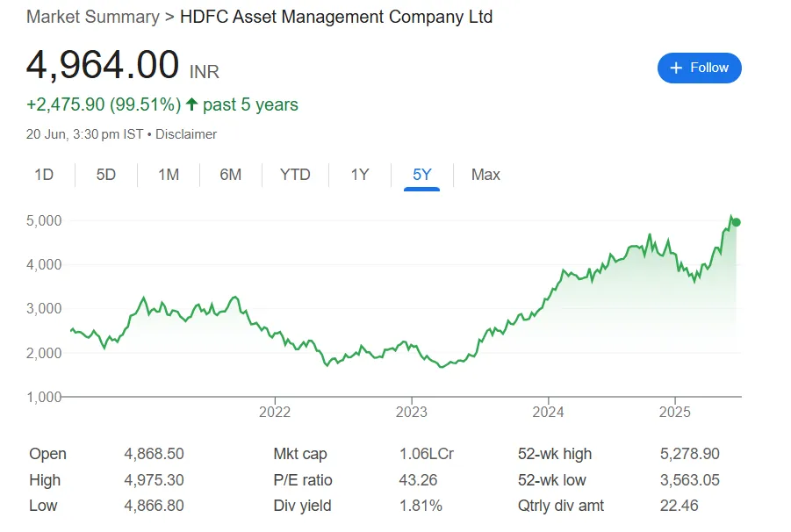This screenshot has height=532, width=791.
Task: Click the 3,000 y-axis label
Action: coord(44,308)
